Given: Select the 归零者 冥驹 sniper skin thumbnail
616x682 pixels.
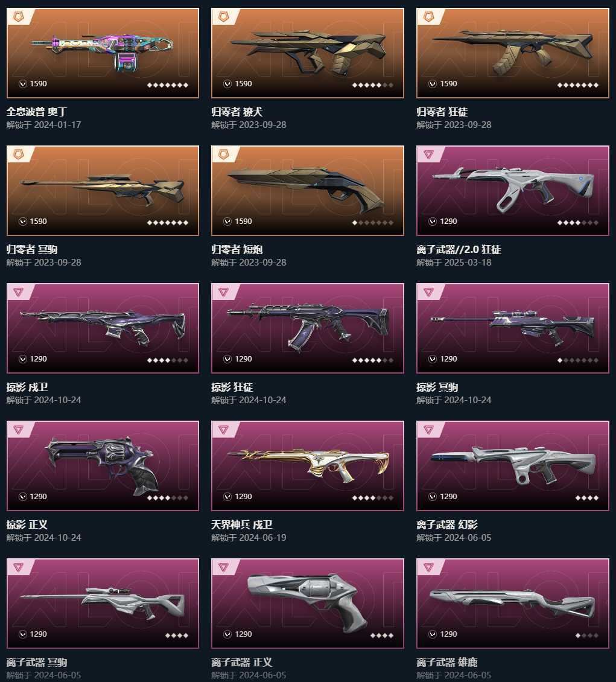Looking at the screenshot, I should point(103,191).
